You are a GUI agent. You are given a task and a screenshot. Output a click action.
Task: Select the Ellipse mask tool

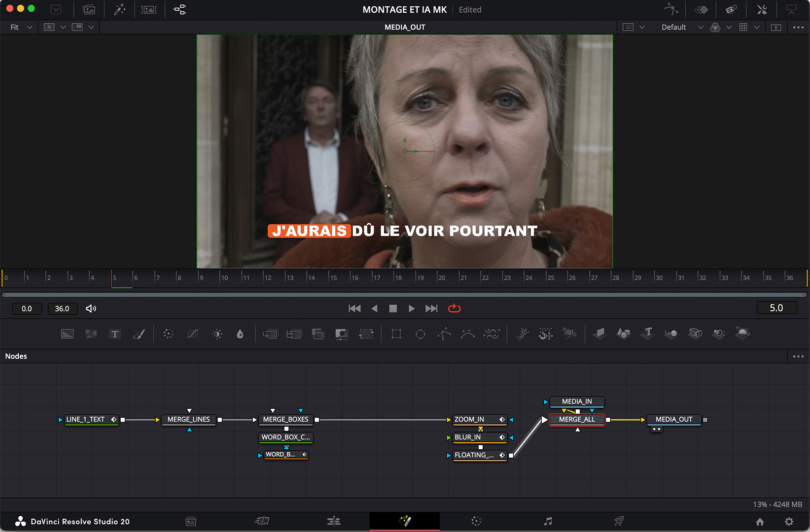coord(420,334)
